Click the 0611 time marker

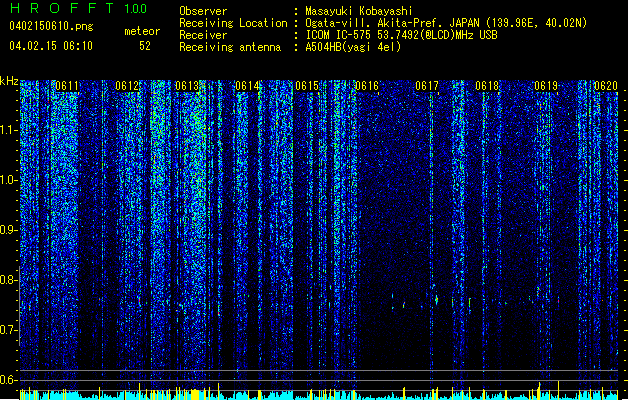(x=67, y=86)
